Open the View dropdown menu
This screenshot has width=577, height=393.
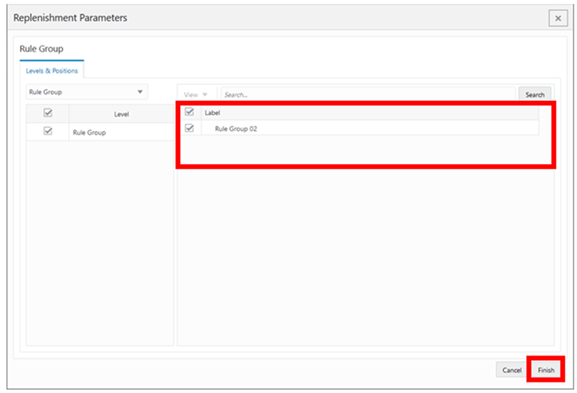point(196,95)
